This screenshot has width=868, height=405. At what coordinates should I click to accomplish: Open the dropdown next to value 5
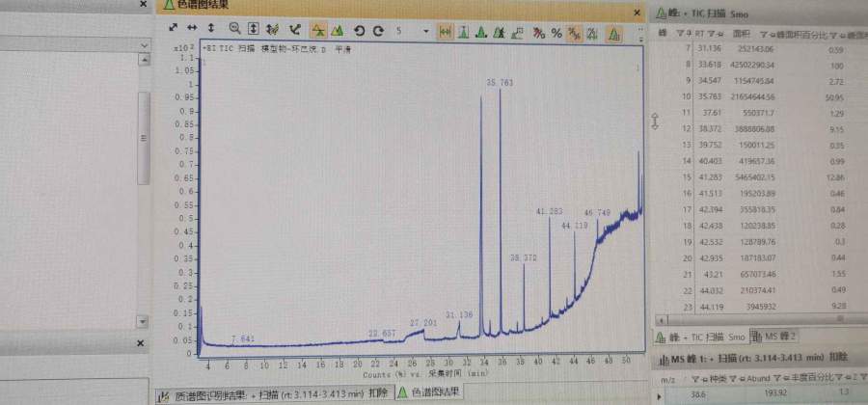pyautogui.click(x=425, y=31)
